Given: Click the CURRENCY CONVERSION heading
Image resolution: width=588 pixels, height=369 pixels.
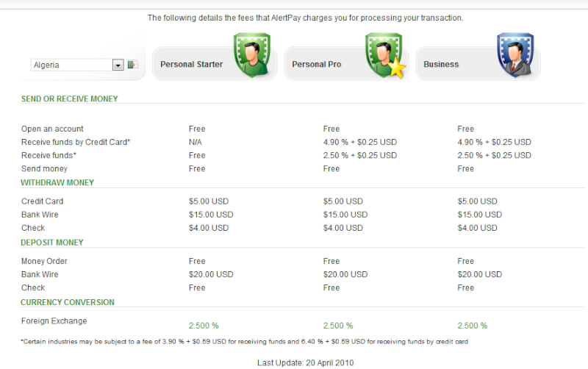Looking at the screenshot, I should [68, 302].
